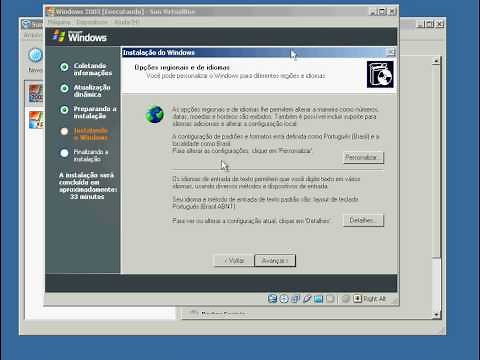Click the VirtualBox manager window title icon
The height and width of the screenshot is (360, 480).
point(26,24)
